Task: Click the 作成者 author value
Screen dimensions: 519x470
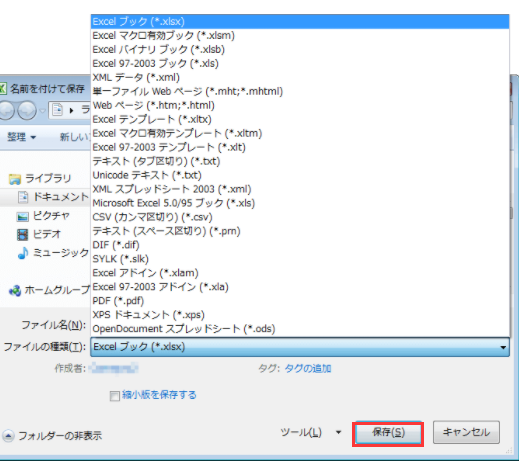Action: (x=115, y=369)
